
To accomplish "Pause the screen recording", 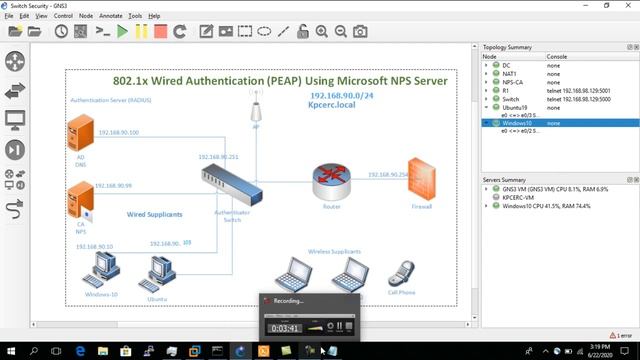I will pyautogui.click(x=340, y=327).
